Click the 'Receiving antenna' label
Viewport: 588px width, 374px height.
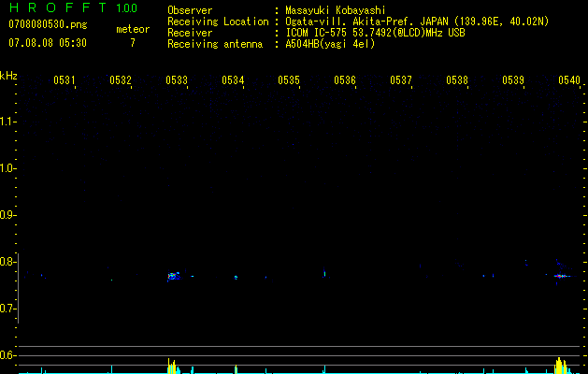click(x=215, y=44)
